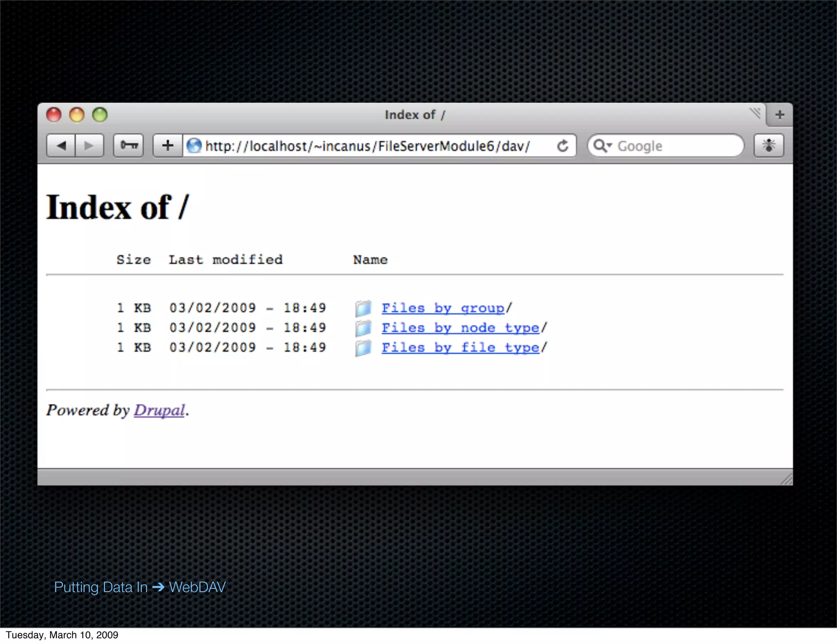Click the window resize grip corner
837x644 pixels.
(786, 479)
